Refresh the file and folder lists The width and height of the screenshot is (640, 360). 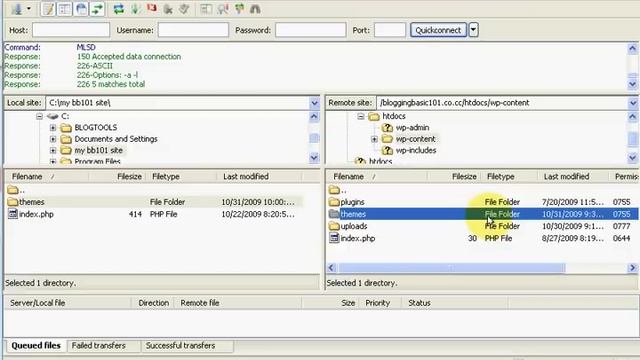point(119,9)
